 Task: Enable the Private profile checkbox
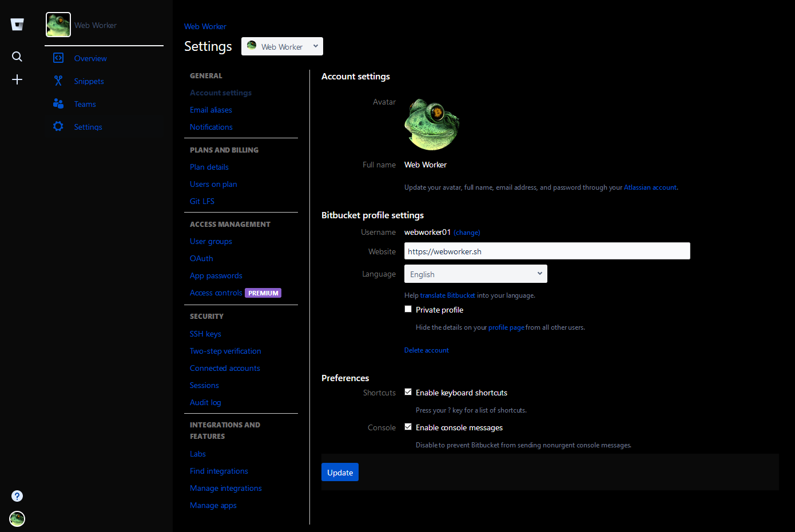click(408, 309)
